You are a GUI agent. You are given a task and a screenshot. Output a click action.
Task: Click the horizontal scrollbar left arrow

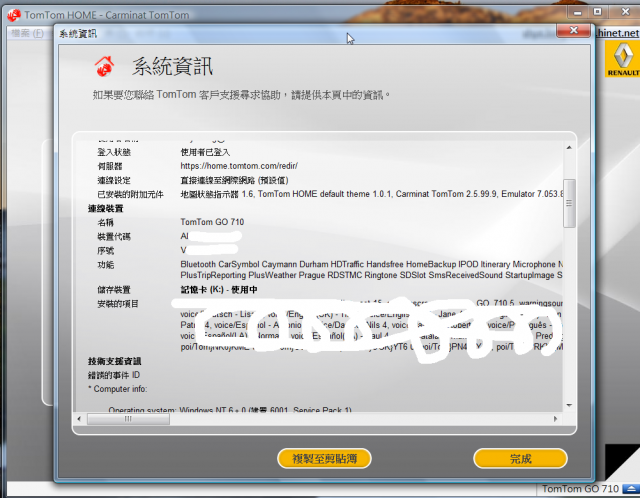point(79,419)
